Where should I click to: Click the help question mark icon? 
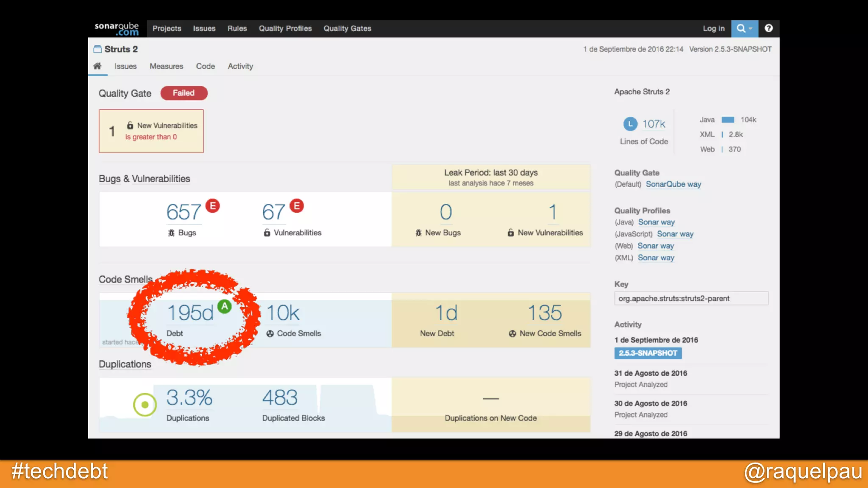pos(768,28)
